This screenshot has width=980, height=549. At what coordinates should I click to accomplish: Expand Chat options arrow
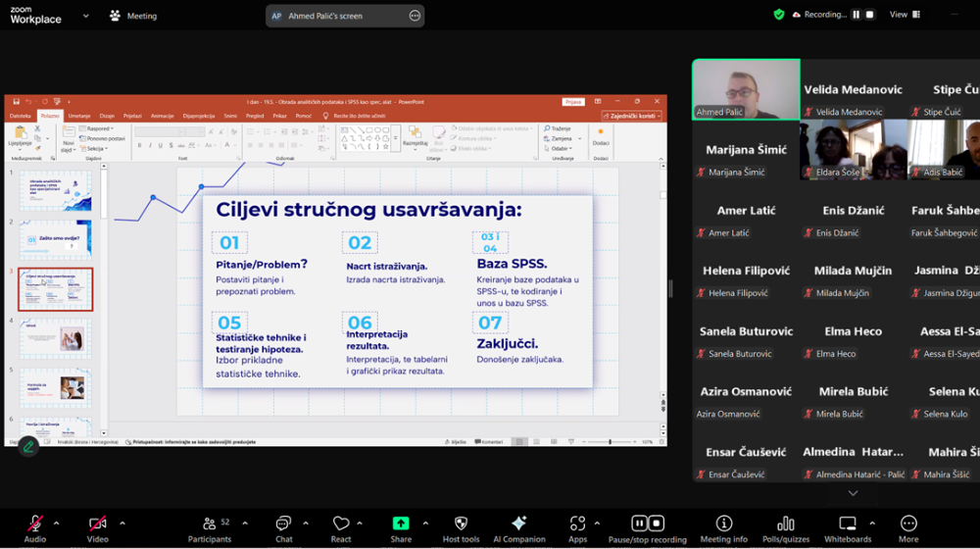point(306,523)
